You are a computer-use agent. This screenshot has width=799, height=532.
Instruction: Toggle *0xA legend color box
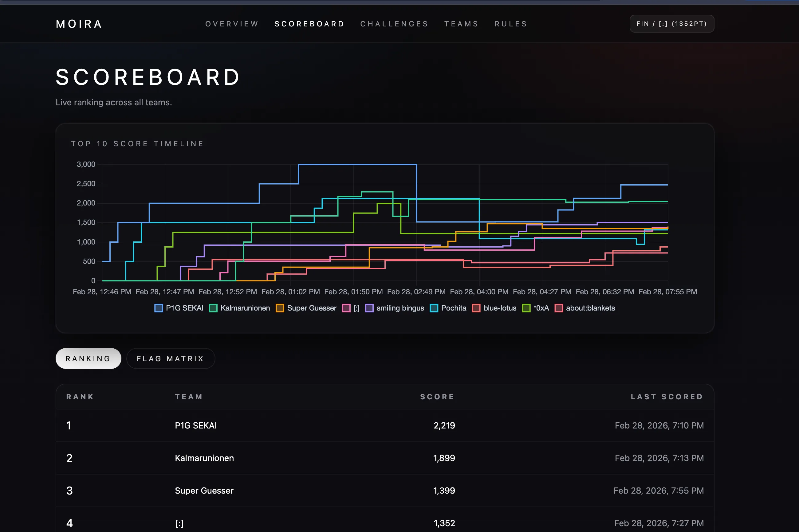[526, 308]
